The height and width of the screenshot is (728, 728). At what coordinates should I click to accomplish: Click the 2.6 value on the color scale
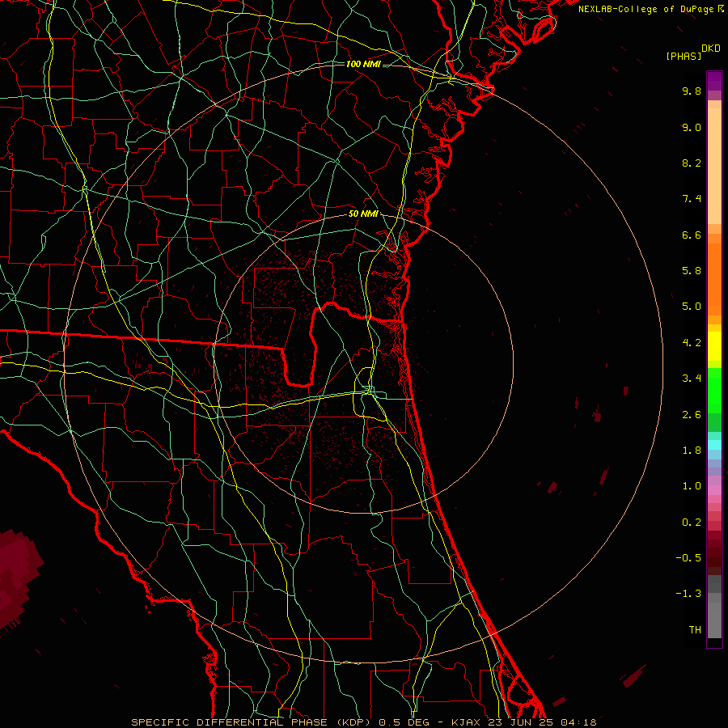point(692,415)
